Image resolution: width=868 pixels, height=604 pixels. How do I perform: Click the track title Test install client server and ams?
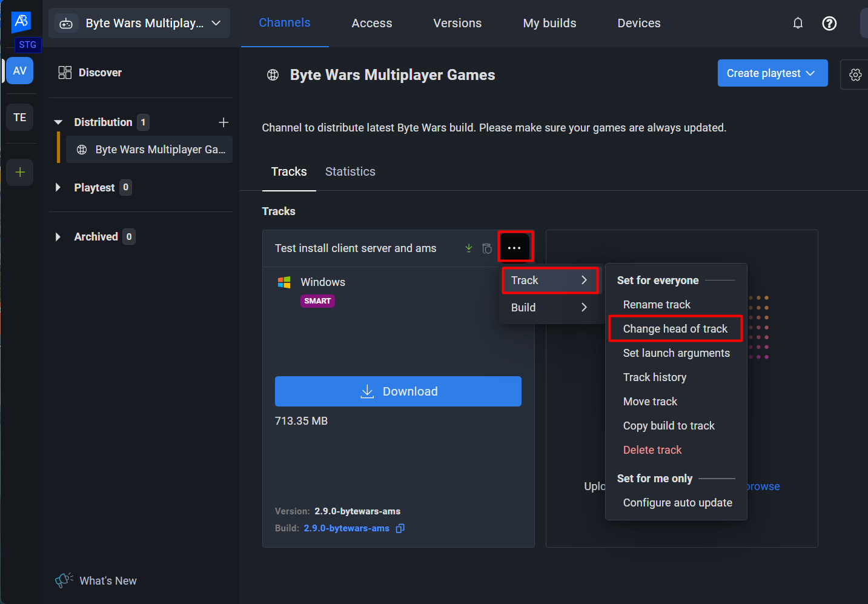[356, 248]
